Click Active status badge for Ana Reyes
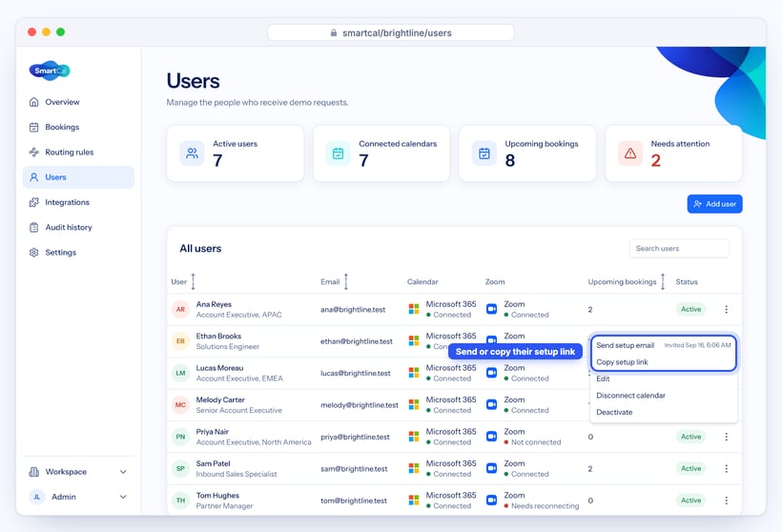This screenshot has height=532, width=782. pos(690,309)
